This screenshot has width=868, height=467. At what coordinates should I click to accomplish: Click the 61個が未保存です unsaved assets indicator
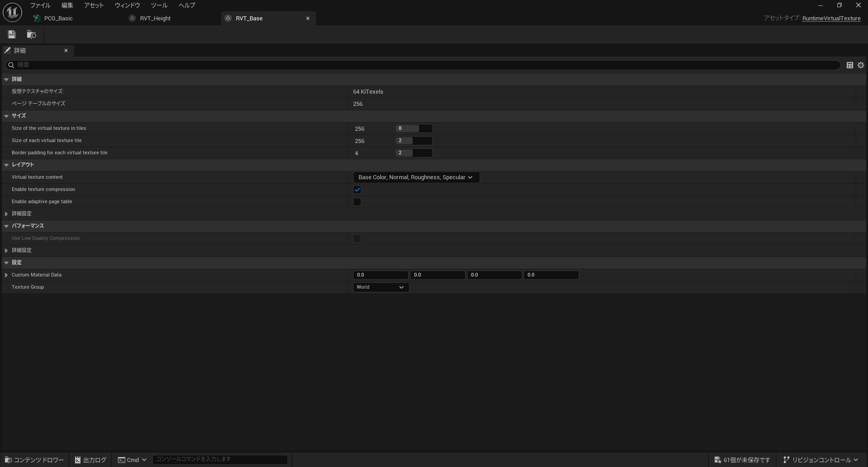click(x=742, y=460)
